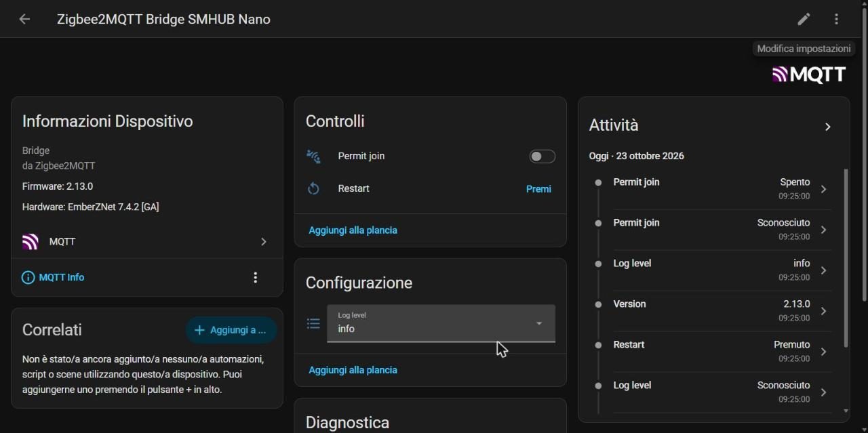This screenshot has width=868, height=433.
Task: Click Firmware: 2.13.0 text
Action: tap(58, 186)
